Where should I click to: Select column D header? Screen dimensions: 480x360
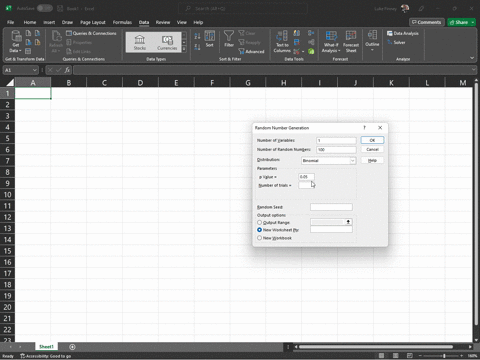pos(140,83)
